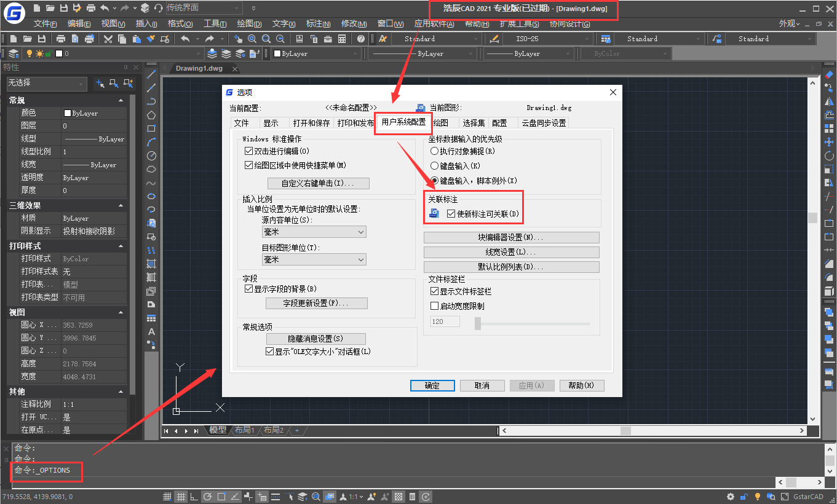837x504 pixels.
Task: Select the Circle draw tool
Action: pyautogui.click(x=151, y=156)
